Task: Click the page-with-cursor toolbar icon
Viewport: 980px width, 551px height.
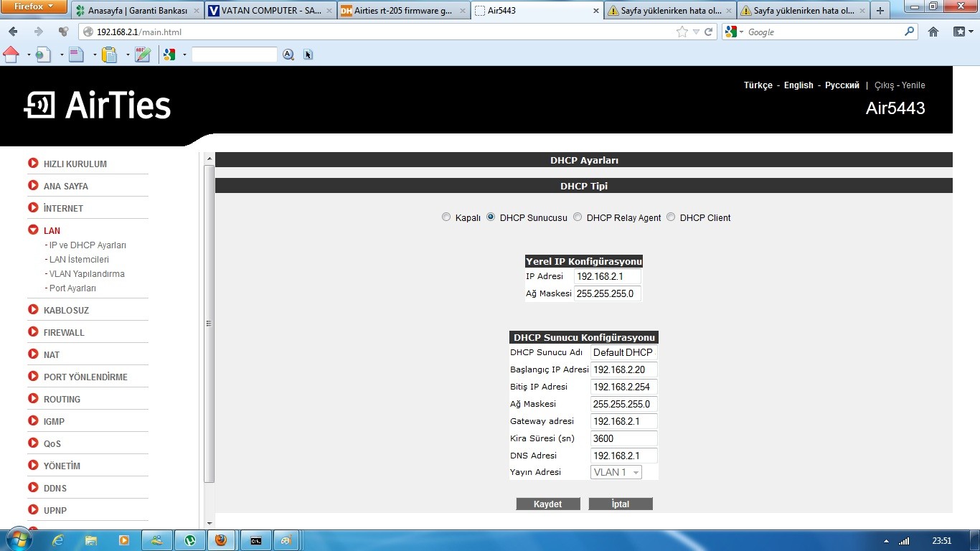Action: pyautogui.click(x=308, y=55)
